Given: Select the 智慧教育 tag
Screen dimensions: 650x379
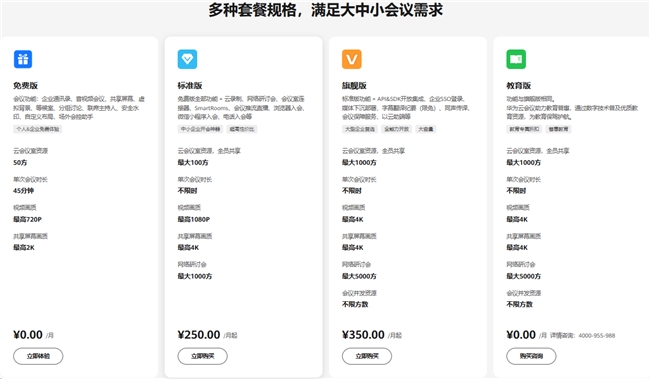Looking at the screenshot, I should (x=558, y=129).
